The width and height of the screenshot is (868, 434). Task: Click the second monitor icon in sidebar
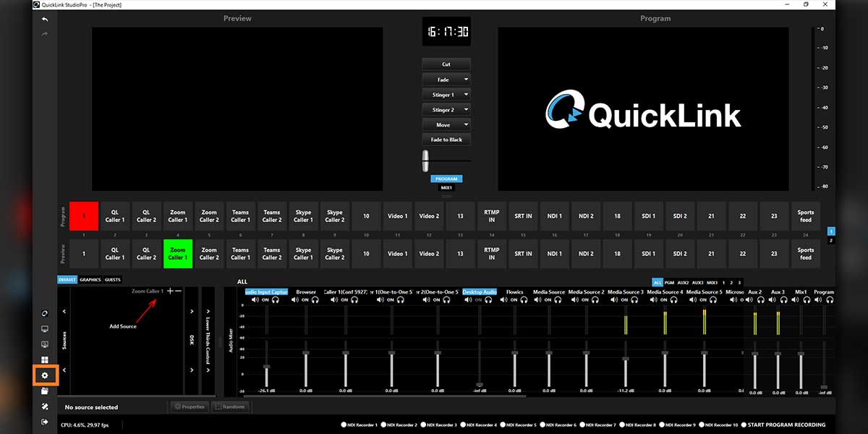tap(45, 344)
